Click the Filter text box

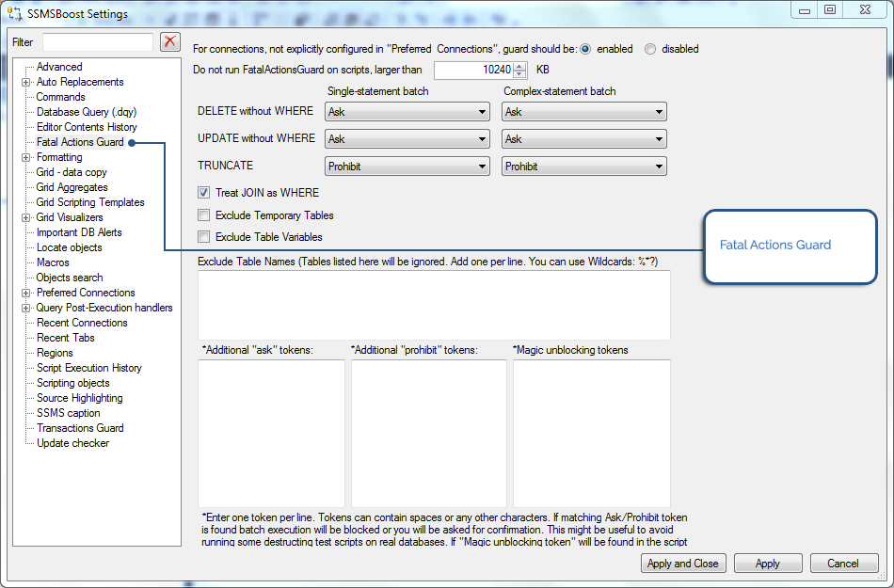pyautogui.click(x=98, y=42)
